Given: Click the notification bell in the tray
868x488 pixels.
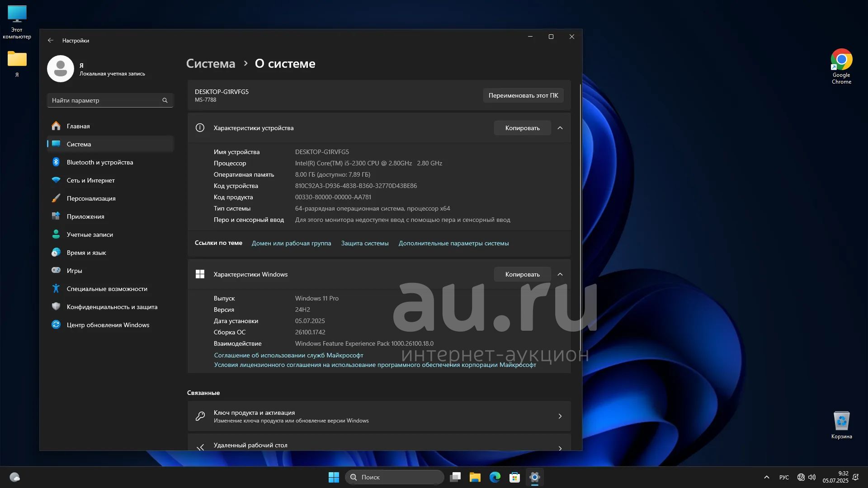Looking at the screenshot, I should pos(855,477).
